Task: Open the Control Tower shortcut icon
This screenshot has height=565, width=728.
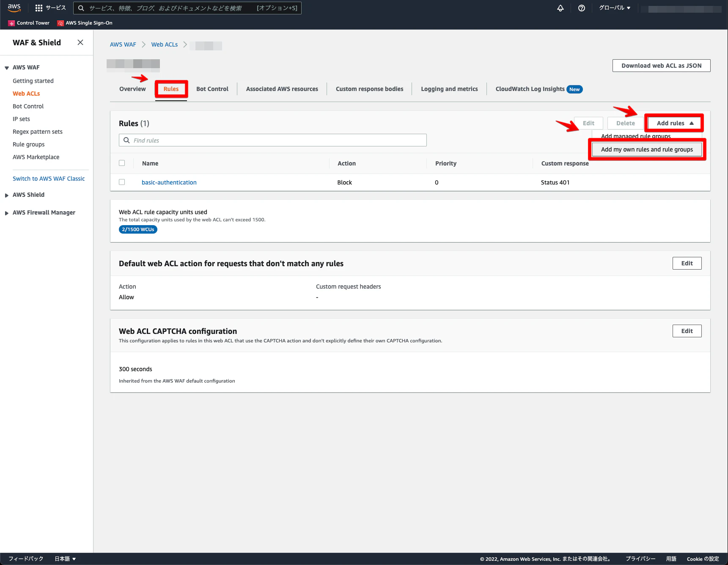Action: 11,23
